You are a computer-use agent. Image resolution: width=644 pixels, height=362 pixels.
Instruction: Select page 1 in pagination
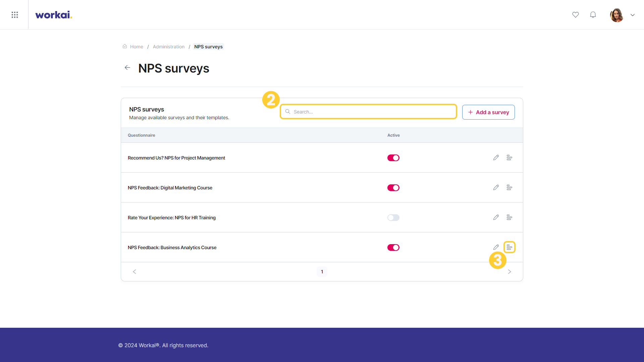(x=322, y=272)
